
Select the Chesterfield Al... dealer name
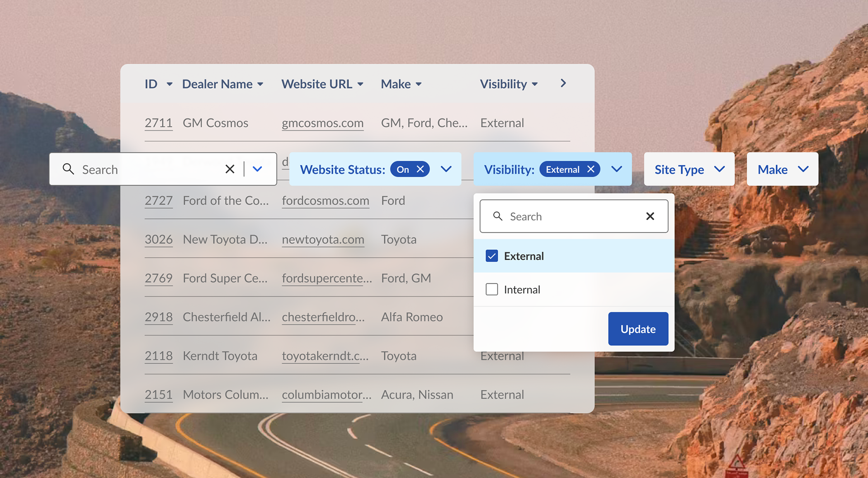(226, 317)
